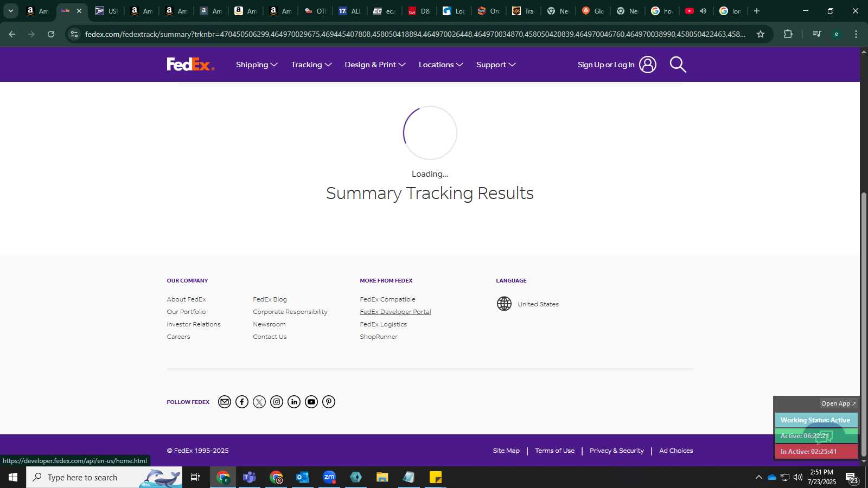The image size is (868, 488).
Task: Click the FedEx logo in header
Action: click(x=190, y=65)
